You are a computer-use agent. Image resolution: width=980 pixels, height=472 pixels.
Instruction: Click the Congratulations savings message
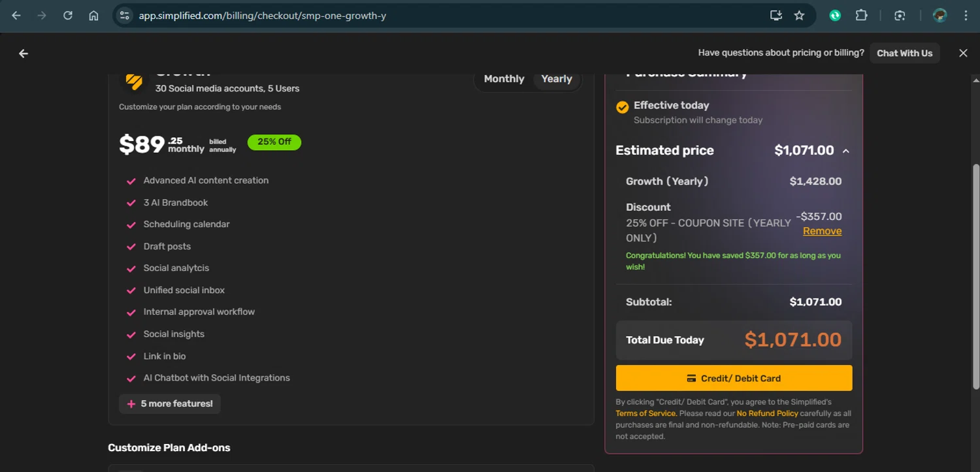(733, 261)
